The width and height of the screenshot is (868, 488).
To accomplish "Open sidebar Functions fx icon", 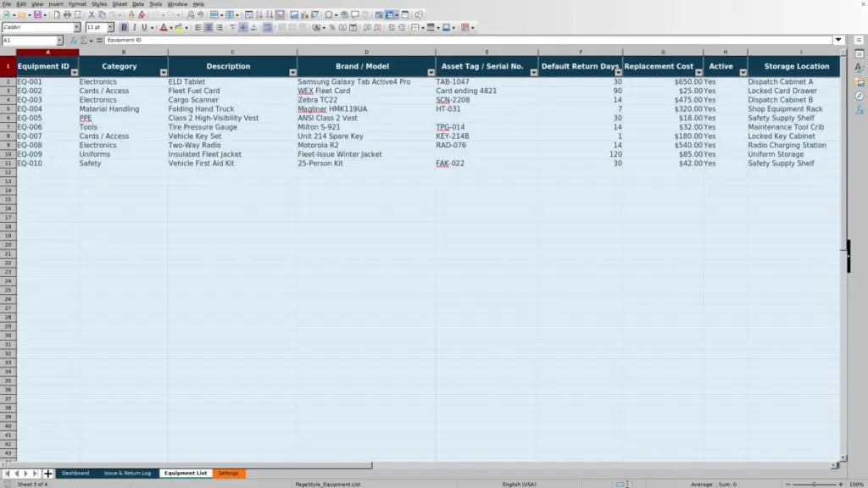I will click(x=860, y=111).
